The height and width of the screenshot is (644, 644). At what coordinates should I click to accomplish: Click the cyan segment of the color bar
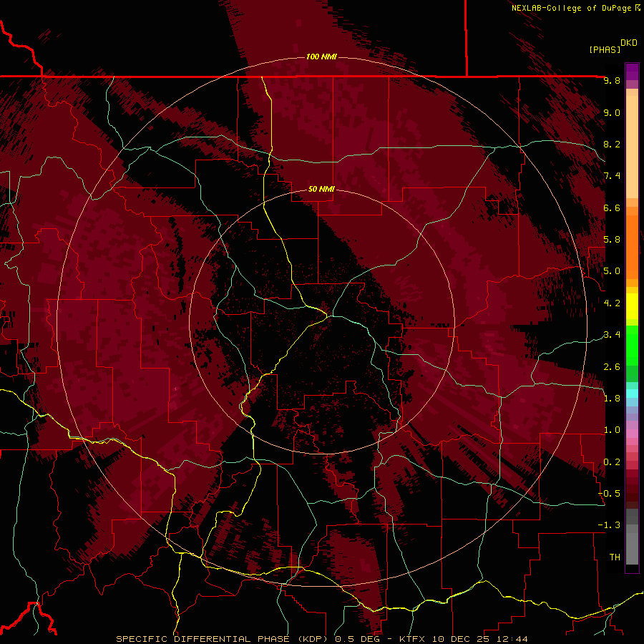tap(632, 394)
